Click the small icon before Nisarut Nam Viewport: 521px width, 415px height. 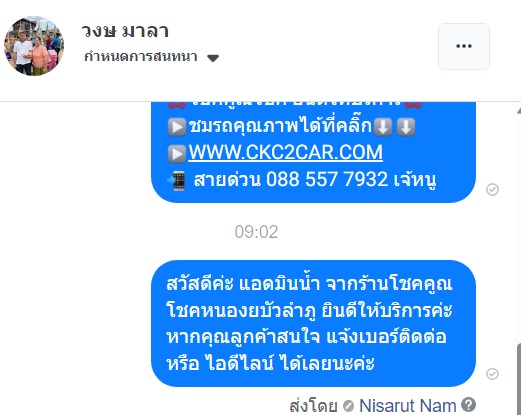point(348,406)
